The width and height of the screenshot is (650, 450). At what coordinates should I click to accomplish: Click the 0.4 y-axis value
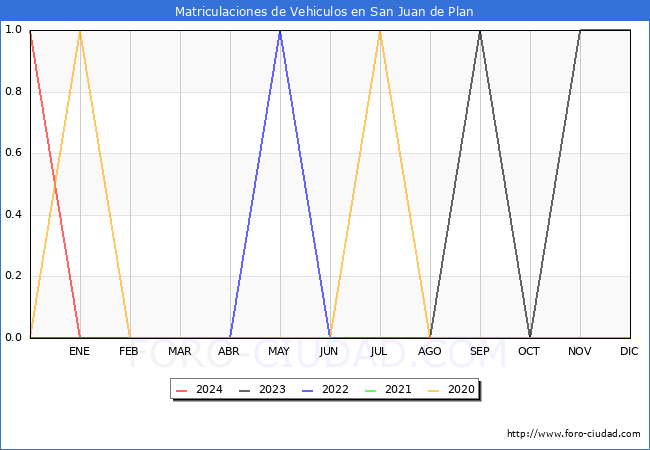point(13,214)
